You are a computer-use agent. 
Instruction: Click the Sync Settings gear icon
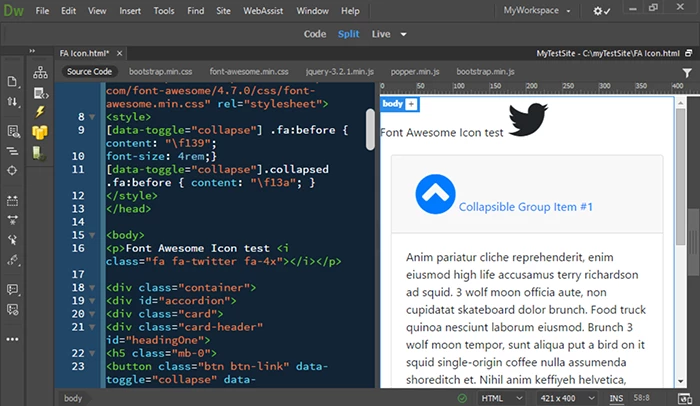click(601, 11)
